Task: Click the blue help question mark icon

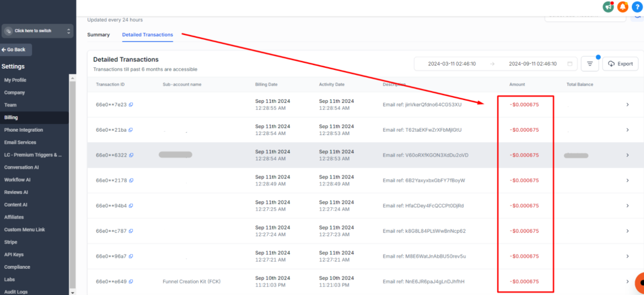Action: pos(637,7)
